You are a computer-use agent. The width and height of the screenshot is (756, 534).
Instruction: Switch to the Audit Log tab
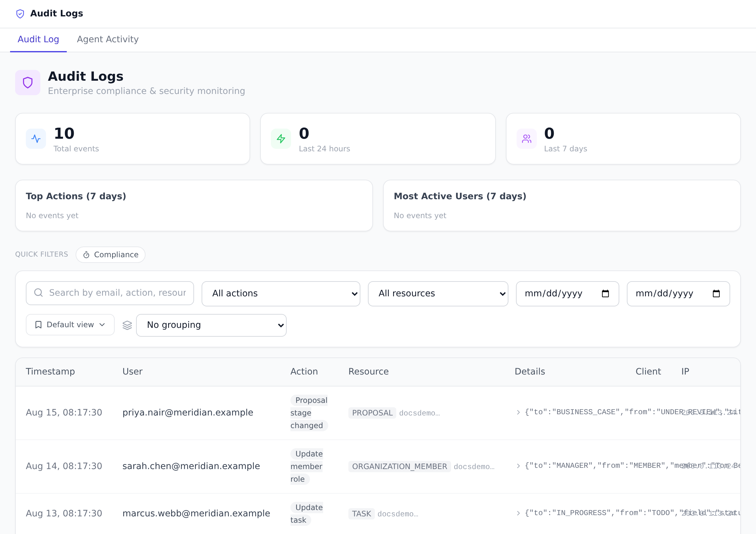coord(38,39)
